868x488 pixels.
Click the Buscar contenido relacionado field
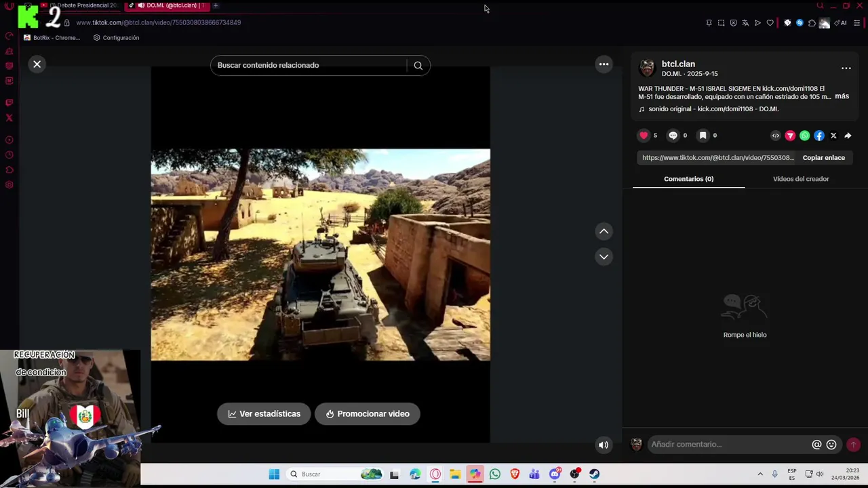[309, 65]
